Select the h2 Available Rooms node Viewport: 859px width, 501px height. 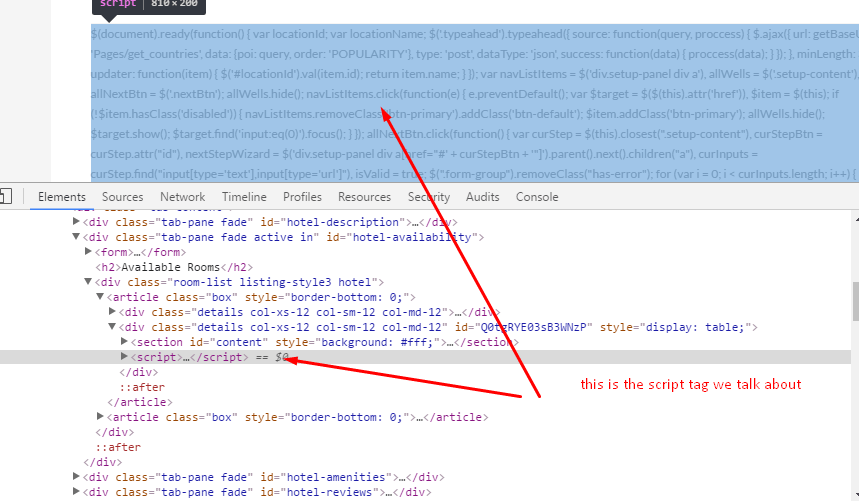click(x=174, y=267)
